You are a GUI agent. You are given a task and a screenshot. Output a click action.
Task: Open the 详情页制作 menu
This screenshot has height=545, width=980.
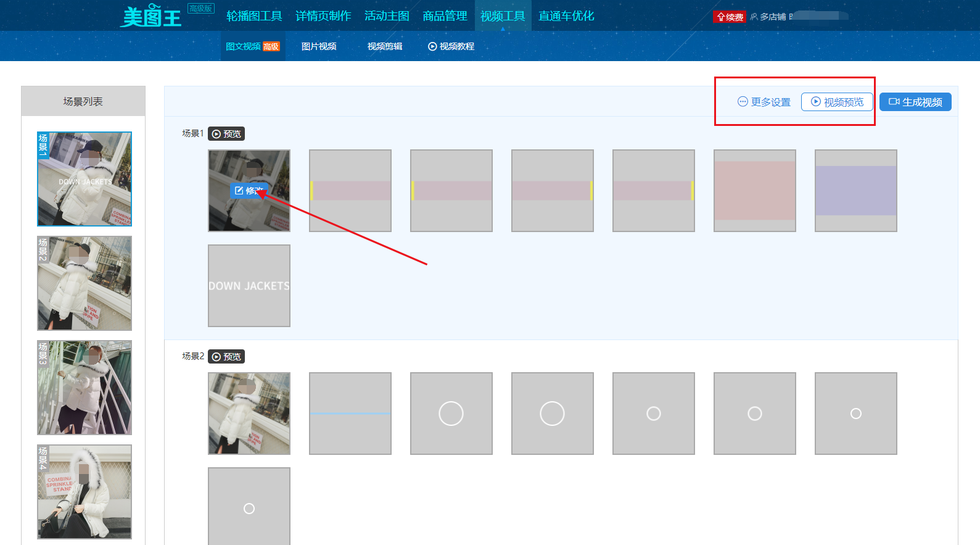pos(323,16)
